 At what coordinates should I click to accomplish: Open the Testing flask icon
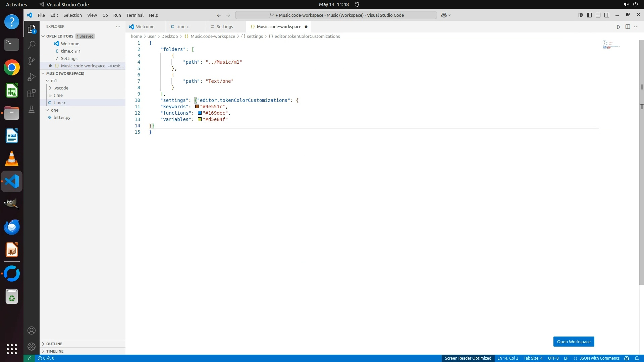pyautogui.click(x=32, y=109)
